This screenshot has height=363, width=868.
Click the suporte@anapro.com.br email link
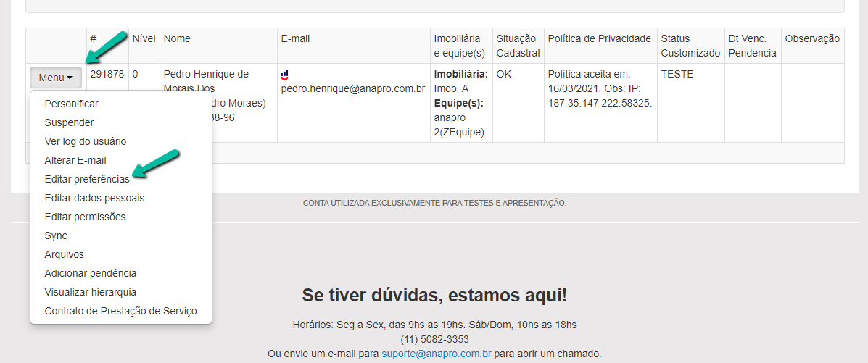coord(437,354)
